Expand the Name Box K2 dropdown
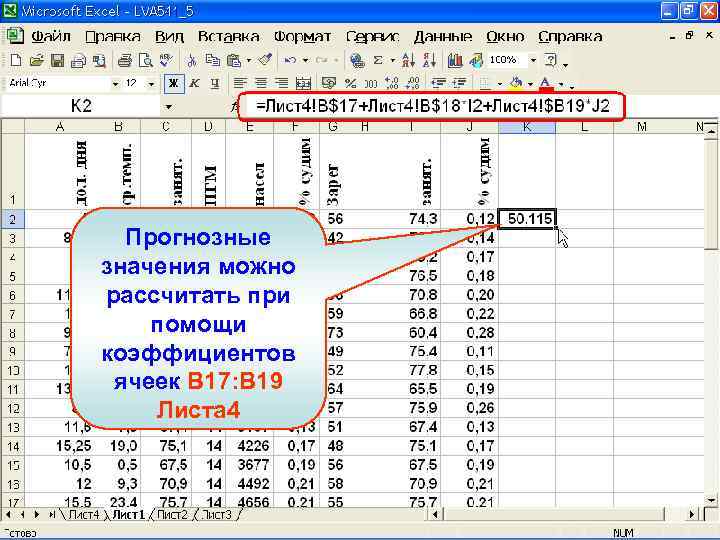The height and width of the screenshot is (540, 720). tap(169, 107)
